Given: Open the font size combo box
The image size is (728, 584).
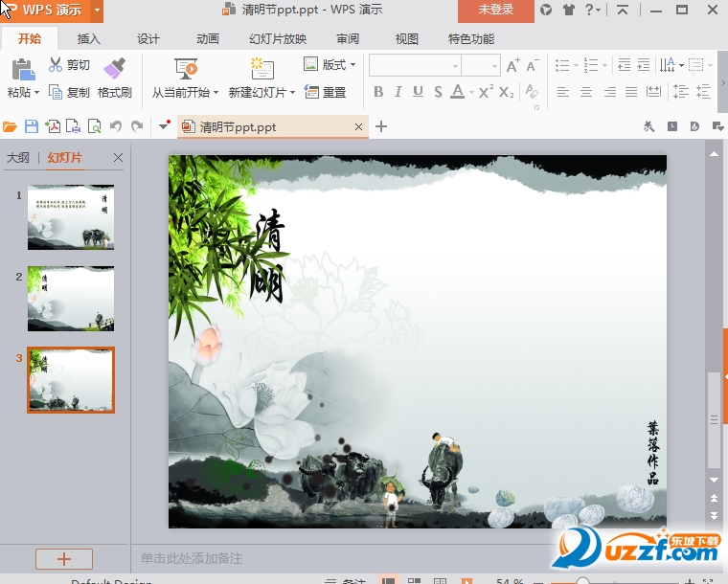Looking at the screenshot, I should (x=481, y=65).
